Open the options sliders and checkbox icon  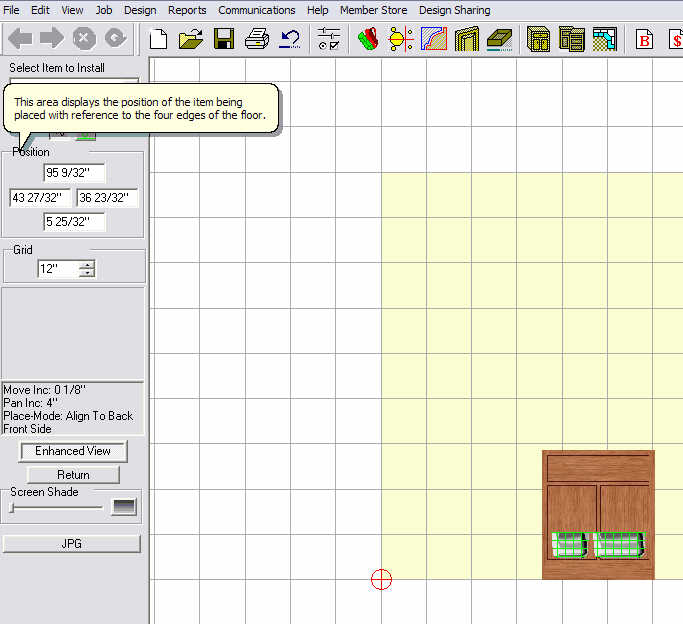coord(329,39)
